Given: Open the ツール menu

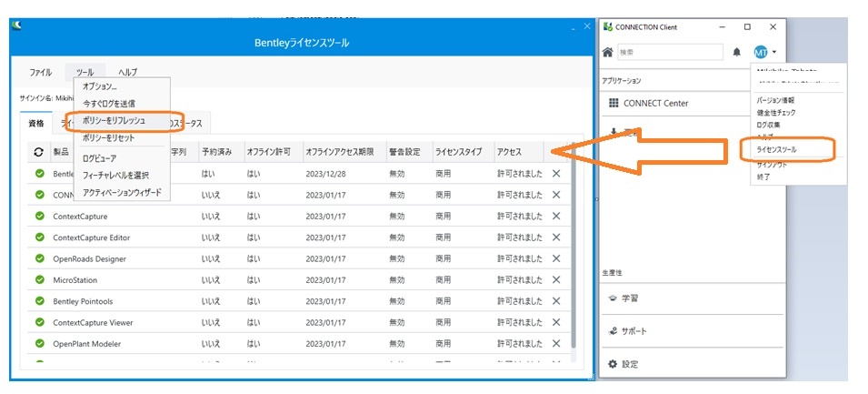Looking at the screenshot, I should click(x=85, y=72).
